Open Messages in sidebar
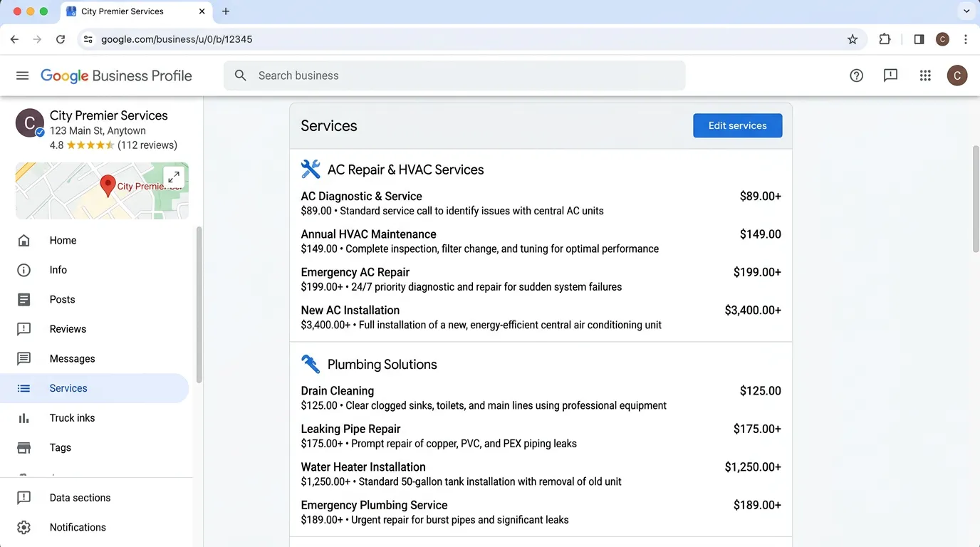Viewport: 980px width, 547px height. tap(95, 359)
